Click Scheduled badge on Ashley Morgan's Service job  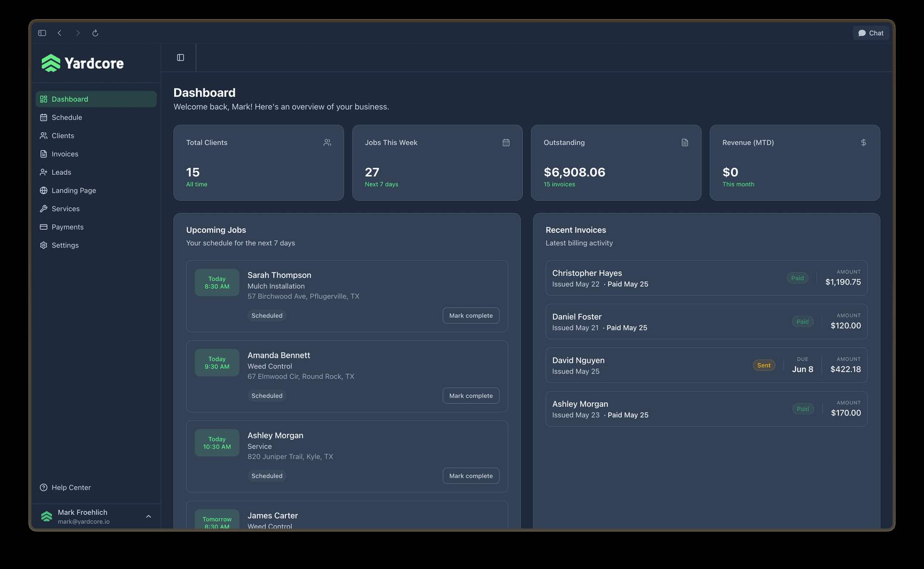(x=267, y=476)
